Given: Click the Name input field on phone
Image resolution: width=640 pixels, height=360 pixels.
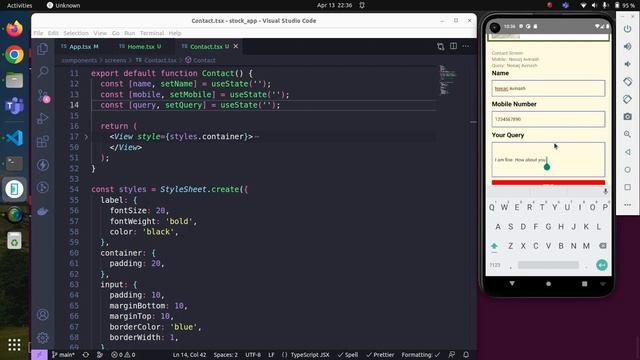Looking at the screenshot, I should [x=548, y=88].
